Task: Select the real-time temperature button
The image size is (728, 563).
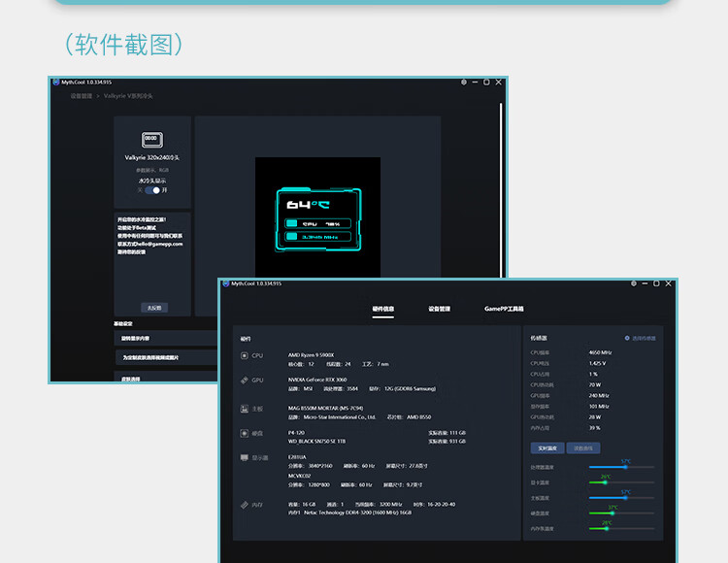Action: click(x=547, y=447)
